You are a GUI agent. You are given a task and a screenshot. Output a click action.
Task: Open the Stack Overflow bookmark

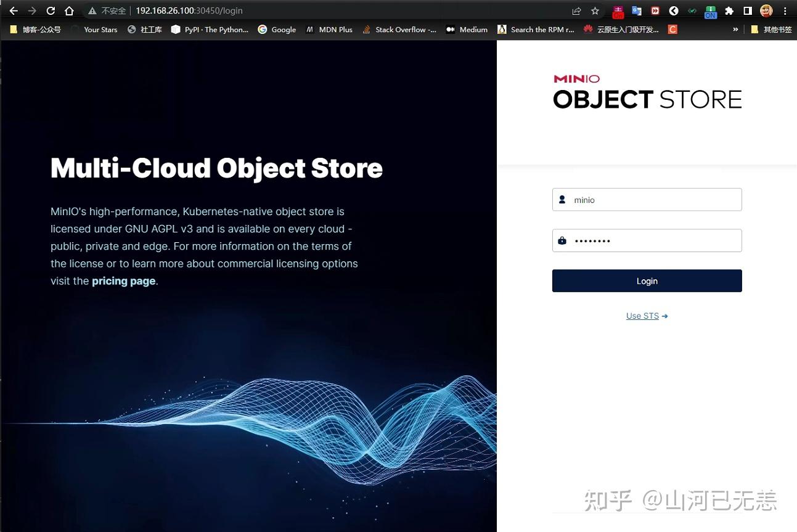coord(399,30)
